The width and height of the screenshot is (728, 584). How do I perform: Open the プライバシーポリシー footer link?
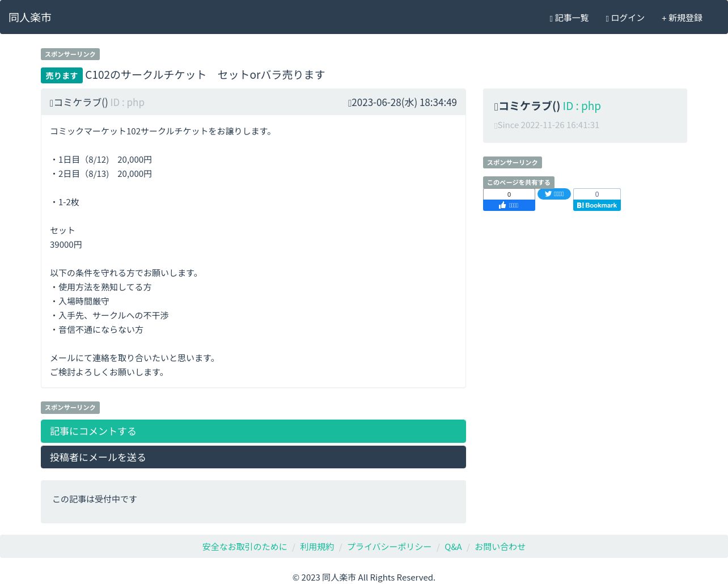coord(390,547)
